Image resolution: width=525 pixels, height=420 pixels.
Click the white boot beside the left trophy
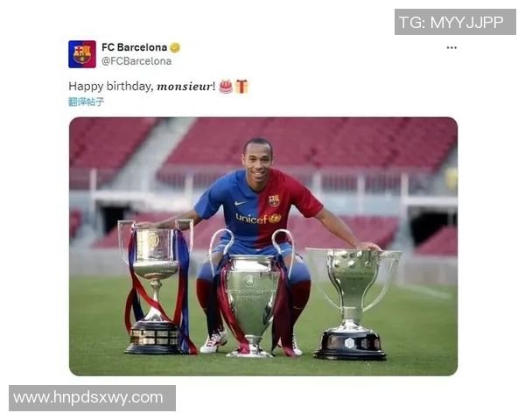pyautogui.click(x=213, y=340)
